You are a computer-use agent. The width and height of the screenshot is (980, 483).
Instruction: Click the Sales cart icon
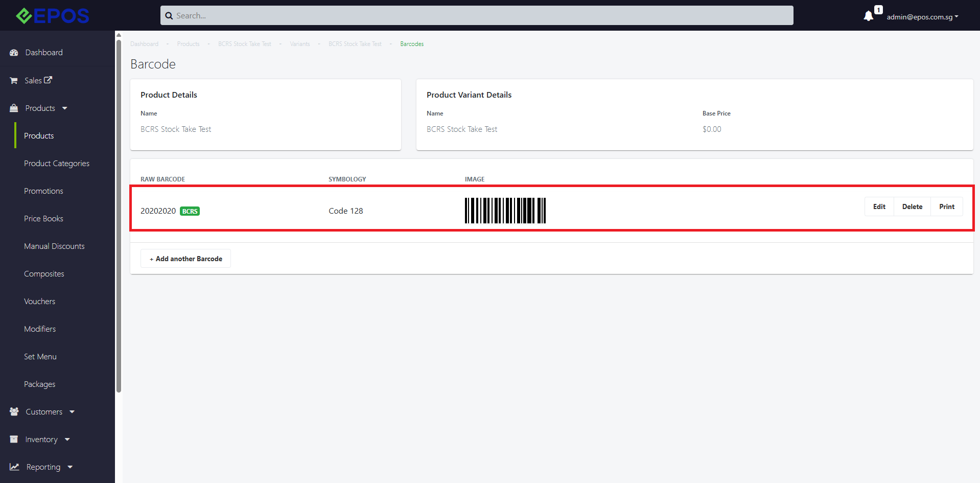14,81
